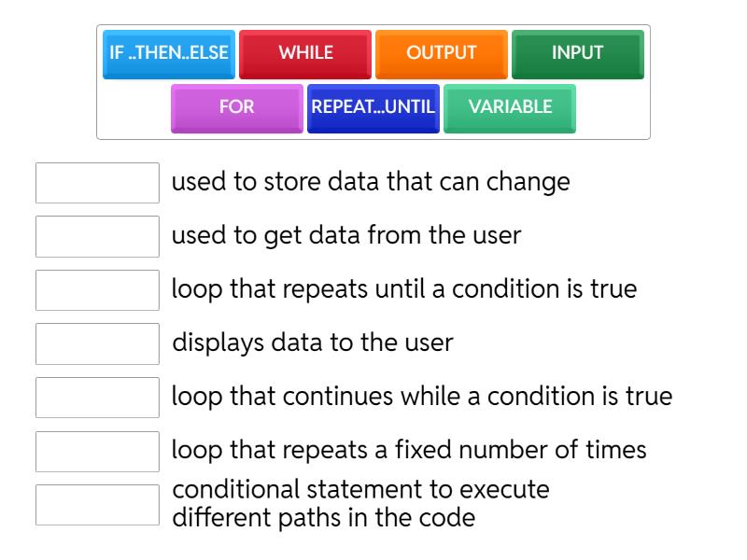Click the text 'used to store data that can change'
Viewport: 747px width, 560px height.
tap(371, 182)
